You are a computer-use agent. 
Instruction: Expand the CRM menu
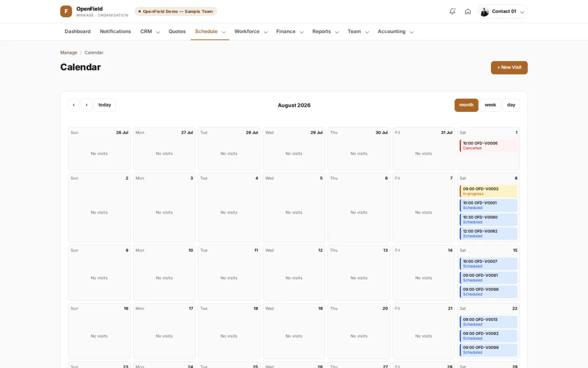150,32
